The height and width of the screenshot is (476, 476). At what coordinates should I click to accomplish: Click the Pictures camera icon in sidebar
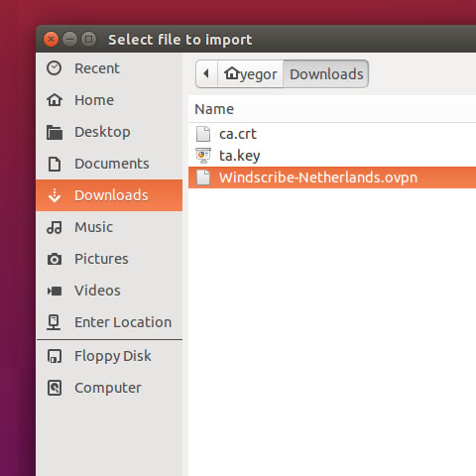55,259
